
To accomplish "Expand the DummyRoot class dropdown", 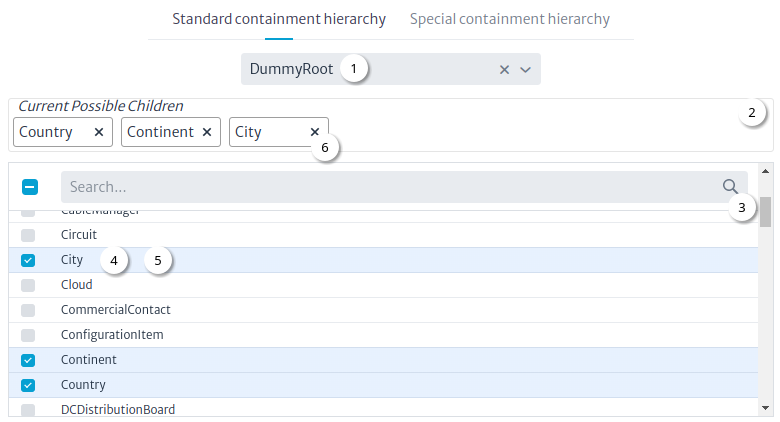I will [x=525, y=70].
